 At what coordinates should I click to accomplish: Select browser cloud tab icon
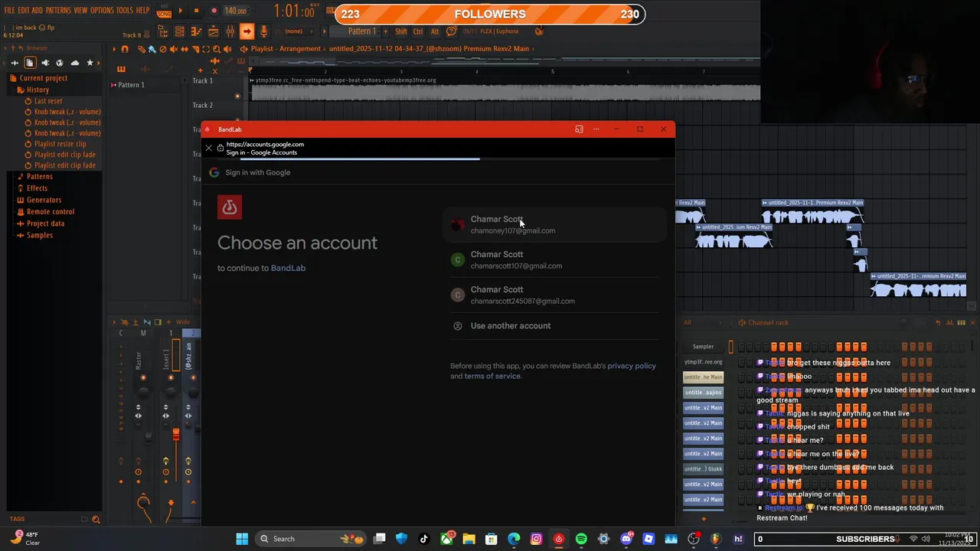75,63
